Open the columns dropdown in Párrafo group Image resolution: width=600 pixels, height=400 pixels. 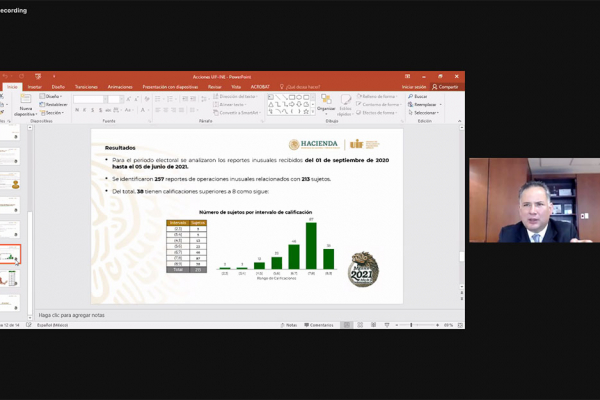click(x=193, y=110)
